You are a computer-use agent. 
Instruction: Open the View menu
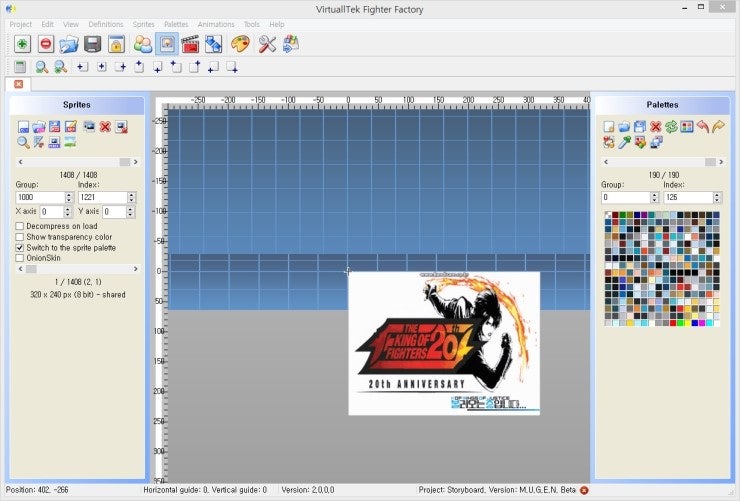[x=71, y=24]
